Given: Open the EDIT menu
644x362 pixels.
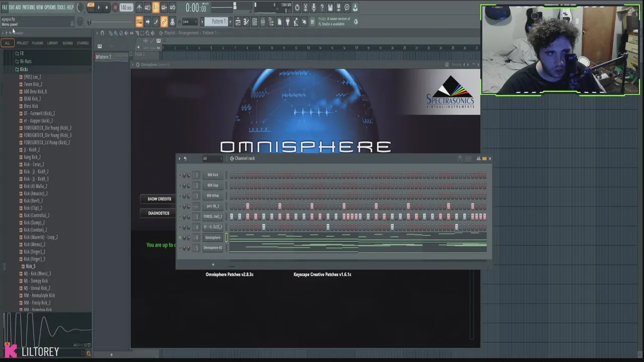Looking at the screenshot, I should coord(11,8).
